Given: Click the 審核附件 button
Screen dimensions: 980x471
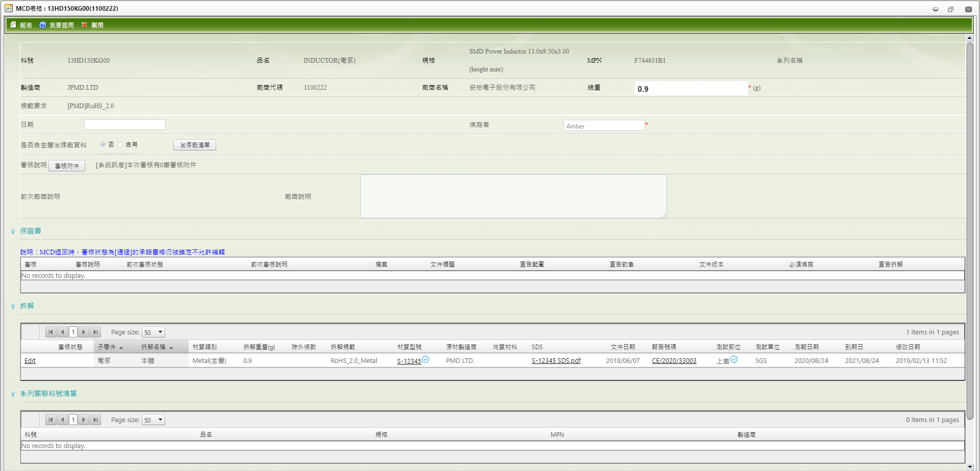Looking at the screenshot, I should click(67, 166).
